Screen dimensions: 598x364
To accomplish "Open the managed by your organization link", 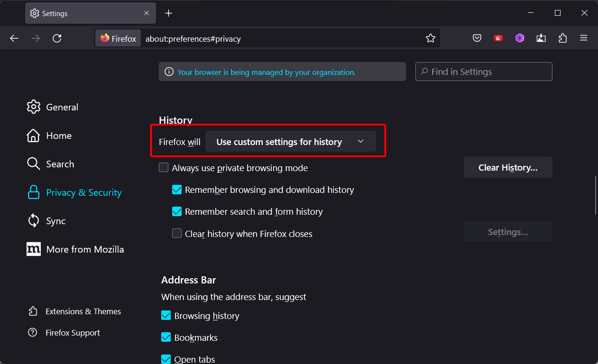I will pos(267,73).
